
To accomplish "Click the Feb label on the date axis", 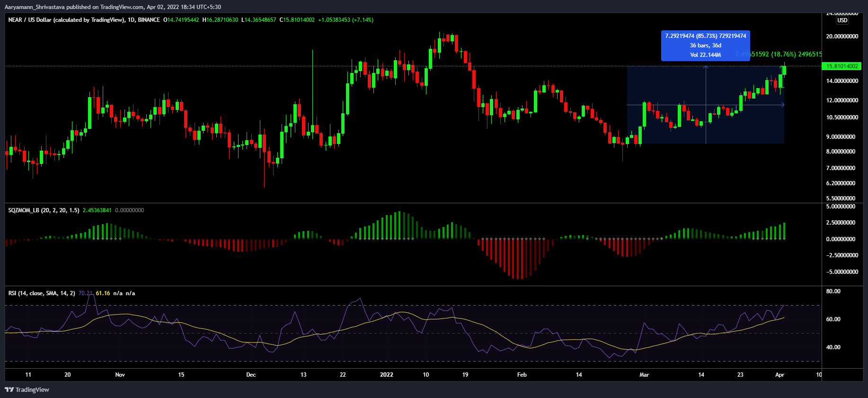I will [522, 375].
